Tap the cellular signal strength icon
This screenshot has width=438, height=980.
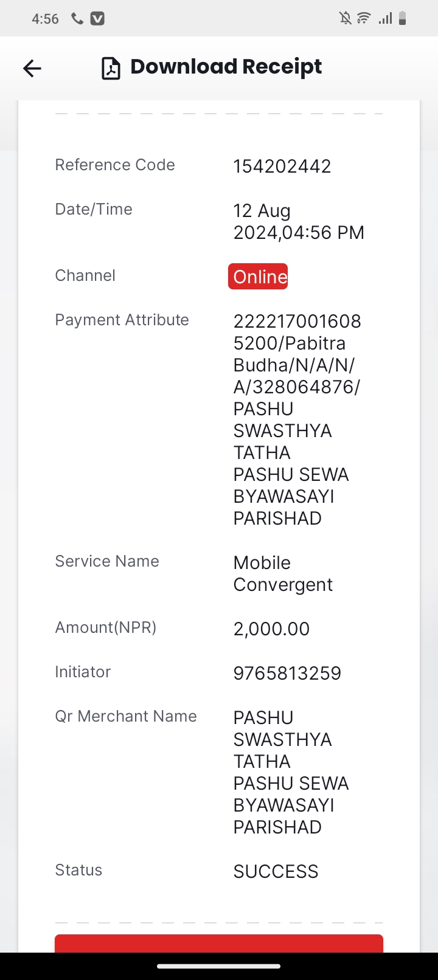(384, 19)
